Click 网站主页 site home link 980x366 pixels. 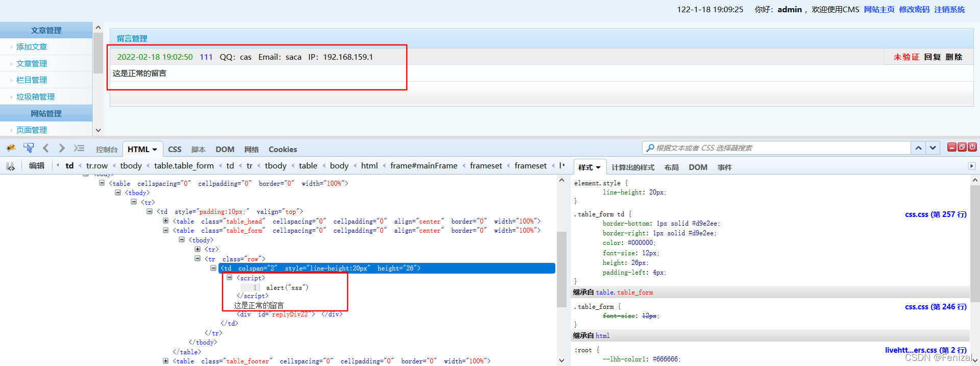pos(879,10)
